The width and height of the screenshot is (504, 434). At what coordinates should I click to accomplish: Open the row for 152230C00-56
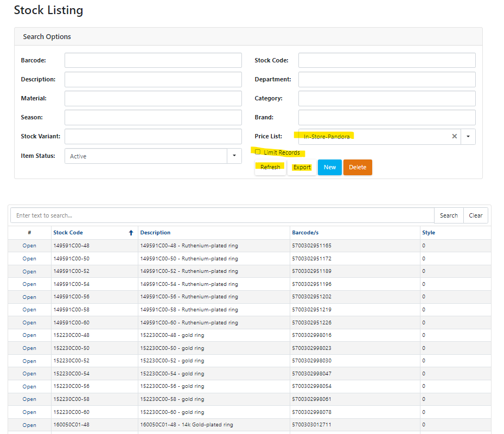click(29, 386)
